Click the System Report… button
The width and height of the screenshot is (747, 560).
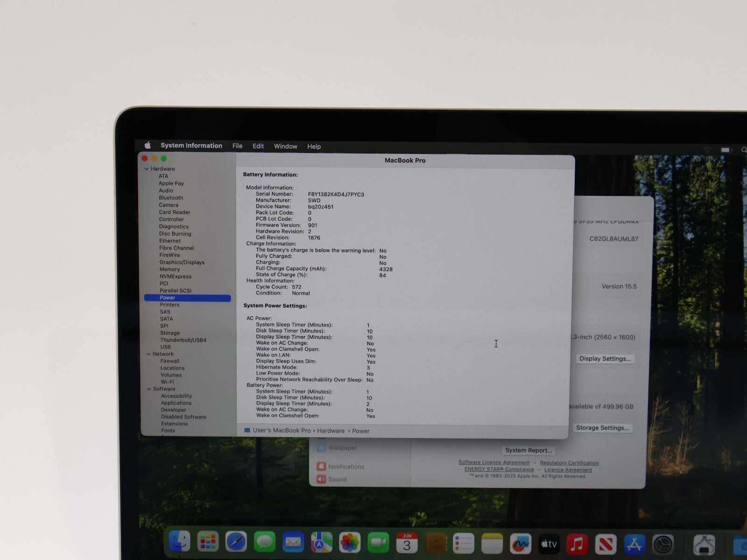529,450
